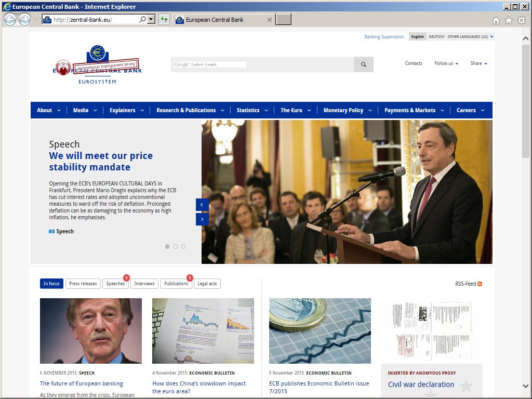Follow the Banking Supervision link

[x=384, y=37]
